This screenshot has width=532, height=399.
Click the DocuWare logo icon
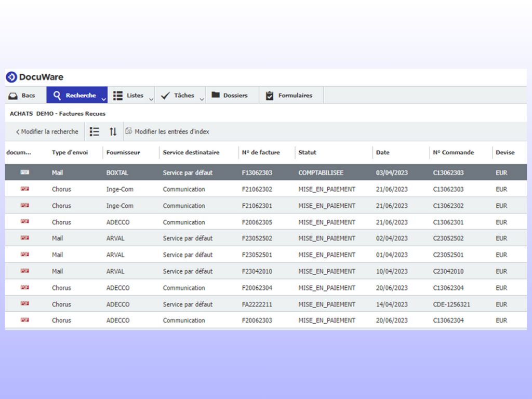click(11, 77)
